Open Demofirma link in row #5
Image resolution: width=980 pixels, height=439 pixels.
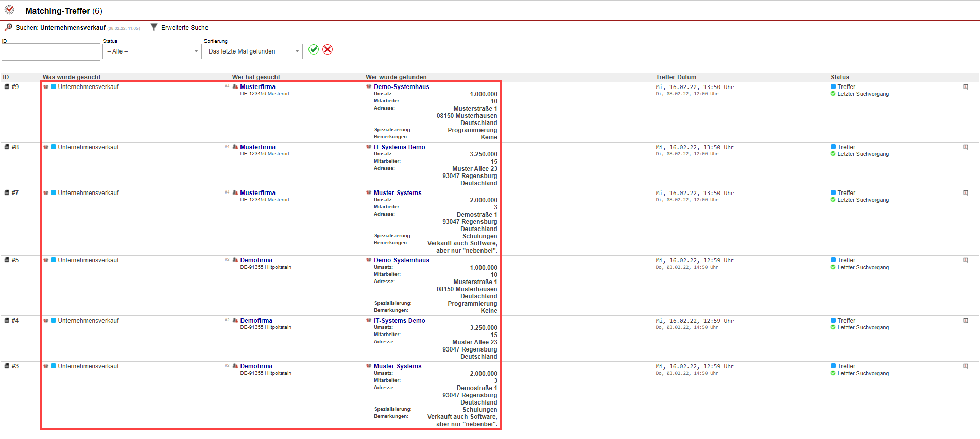256,260
